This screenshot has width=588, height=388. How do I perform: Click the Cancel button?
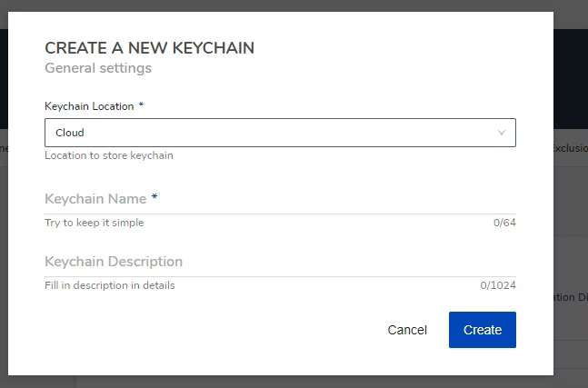click(x=407, y=330)
